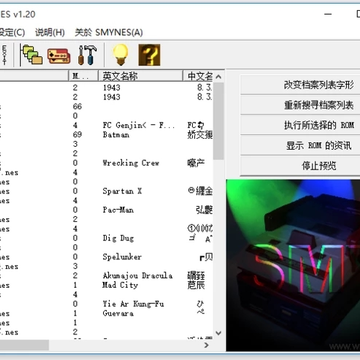Click the vertical scrollbar thumb
The width and height of the screenshot is (360, 360).
218,121
